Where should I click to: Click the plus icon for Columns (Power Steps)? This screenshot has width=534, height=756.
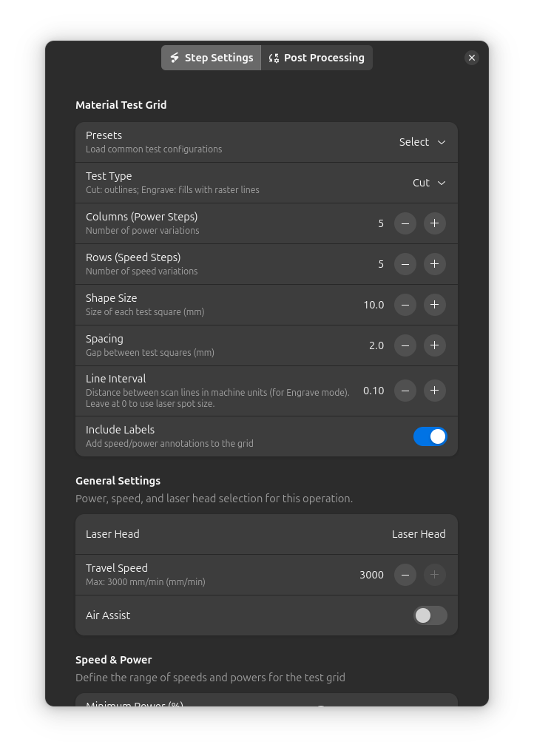434,223
